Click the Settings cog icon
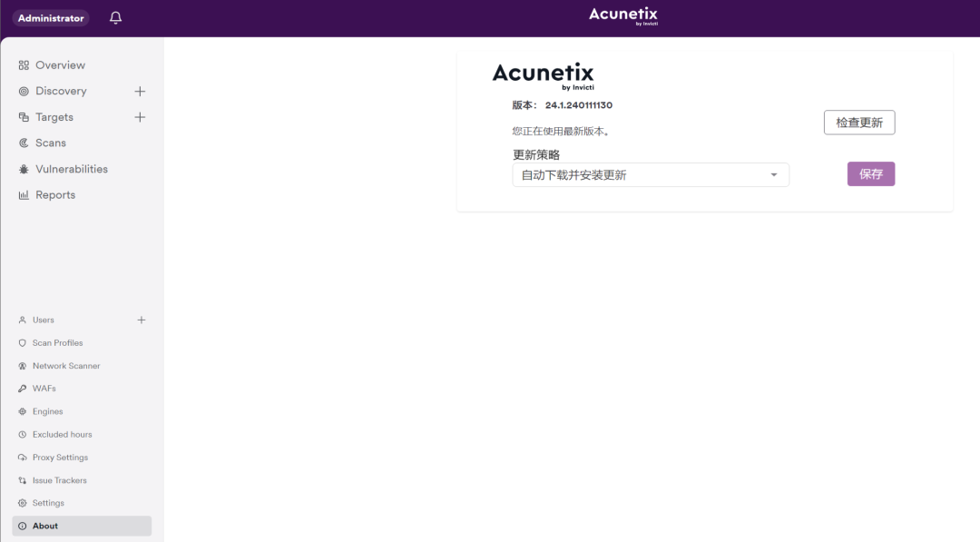 tap(23, 503)
